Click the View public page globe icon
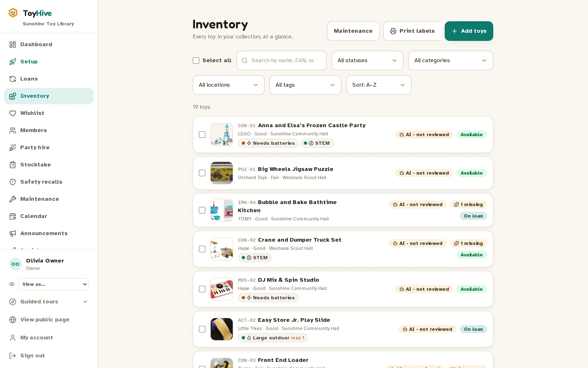588x368 pixels. [x=13, y=320]
